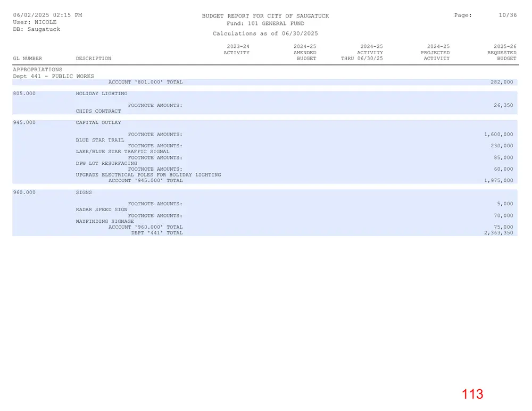Click GL number 945.000

(x=24, y=122)
